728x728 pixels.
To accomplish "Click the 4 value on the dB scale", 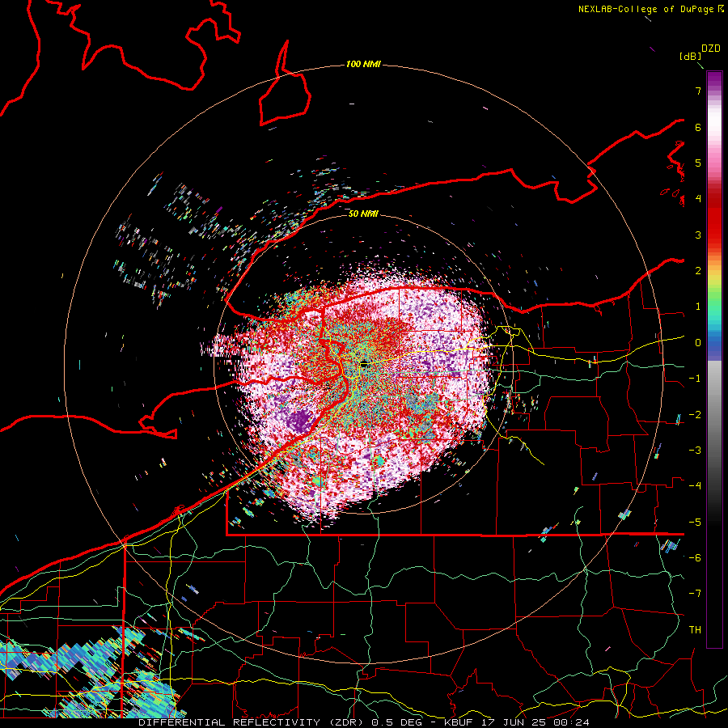I will (698, 199).
